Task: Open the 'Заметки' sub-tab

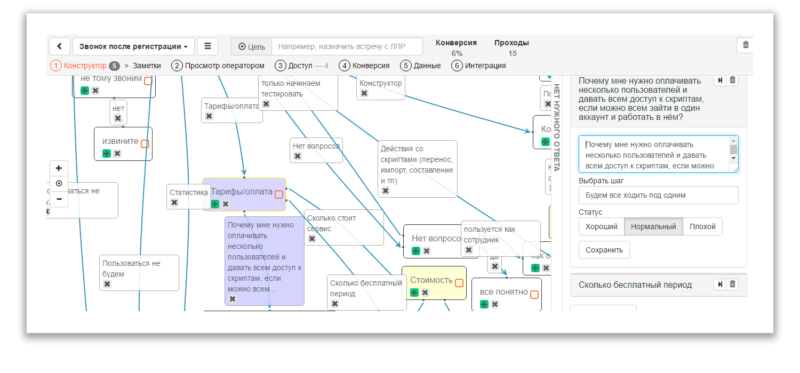Action: (x=147, y=65)
